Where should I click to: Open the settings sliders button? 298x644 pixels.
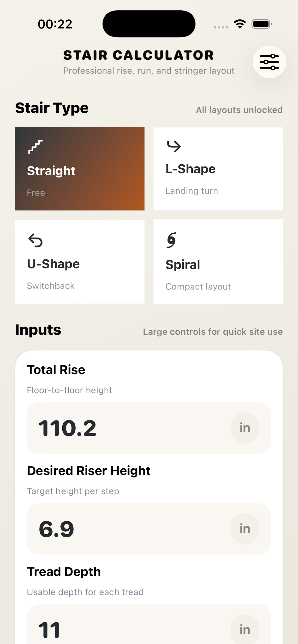(x=269, y=62)
